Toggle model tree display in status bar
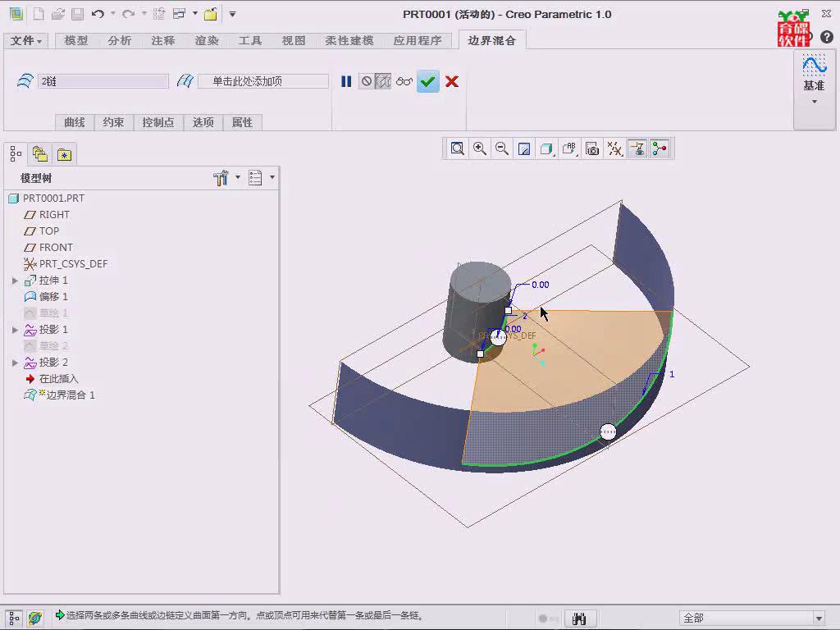 coord(14,618)
